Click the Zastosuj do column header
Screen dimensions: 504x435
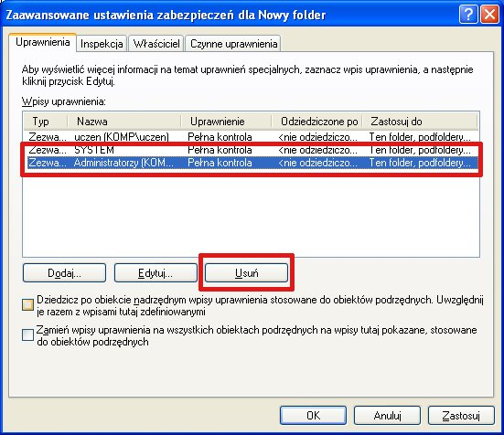(420, 122)
